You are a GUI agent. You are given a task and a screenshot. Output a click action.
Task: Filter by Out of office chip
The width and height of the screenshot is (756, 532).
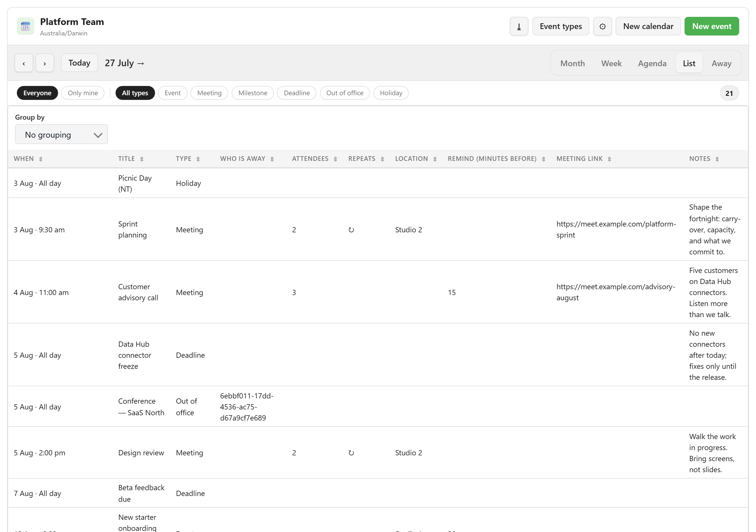345,93
